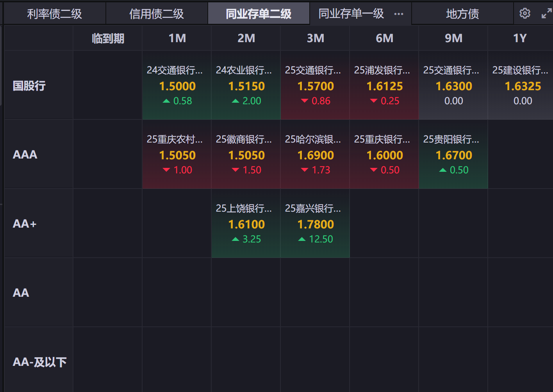This screenshot has width=553, height=392.
Task: Open the more tabs ellipsis menu
Action: click(399, 14)
